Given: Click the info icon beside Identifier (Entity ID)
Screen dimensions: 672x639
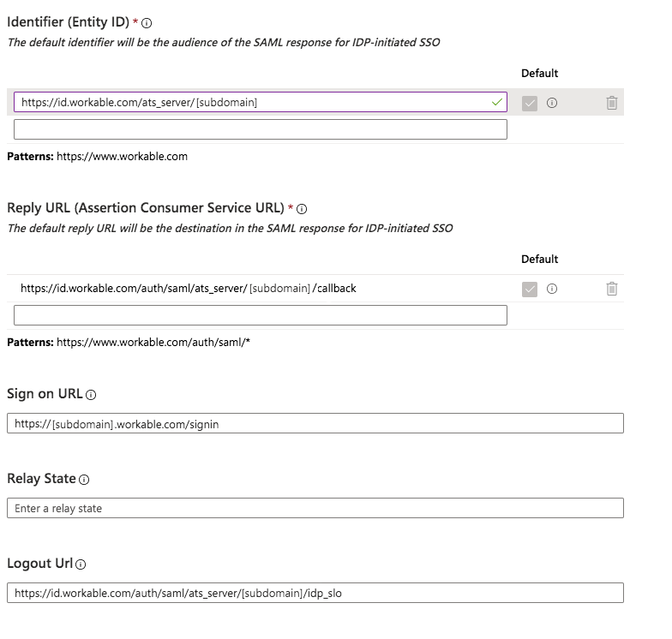Looking at the screenshot, I should coord(147,23).
